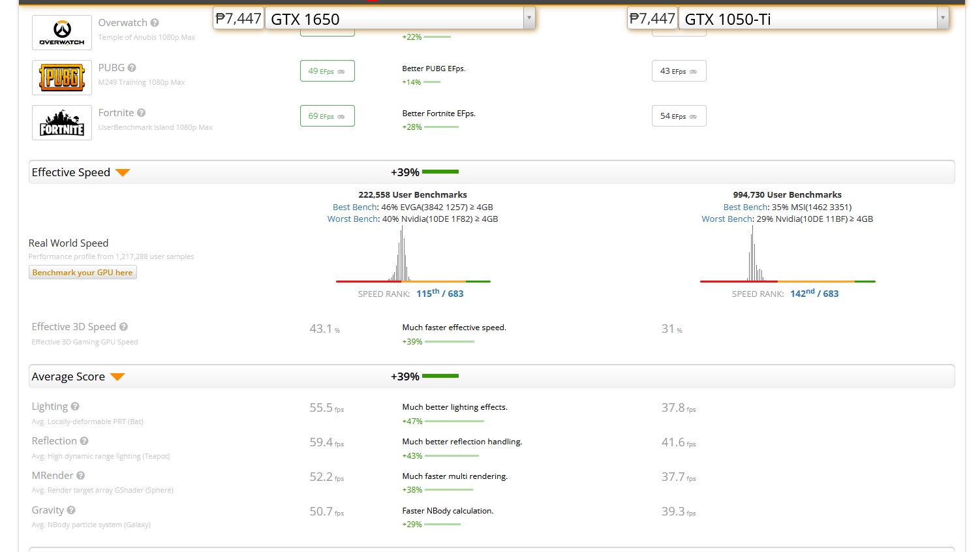Click the Average Score +39% green bar
Screen dimensions: 980x552
point(440,376)
